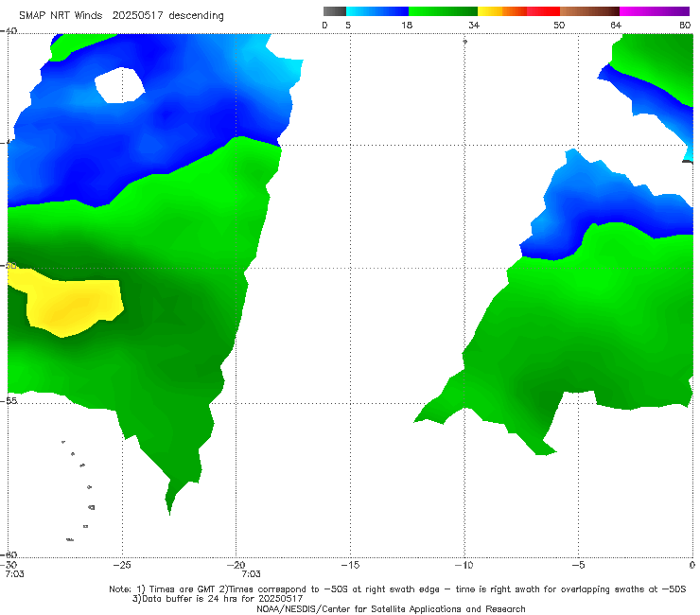Screen dimensions: 700x615
Task: Click the longitude axis label '-20'
Action: [x=236, y=565]
